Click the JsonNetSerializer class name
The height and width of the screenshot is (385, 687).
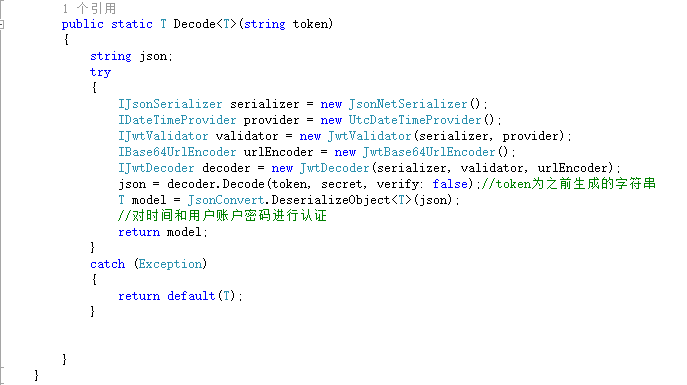point(408,104)
